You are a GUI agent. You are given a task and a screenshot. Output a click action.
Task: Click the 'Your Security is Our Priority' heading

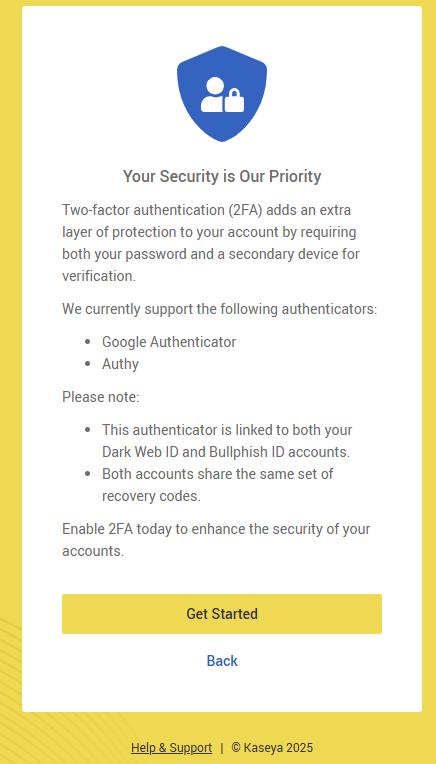point(222,176)
